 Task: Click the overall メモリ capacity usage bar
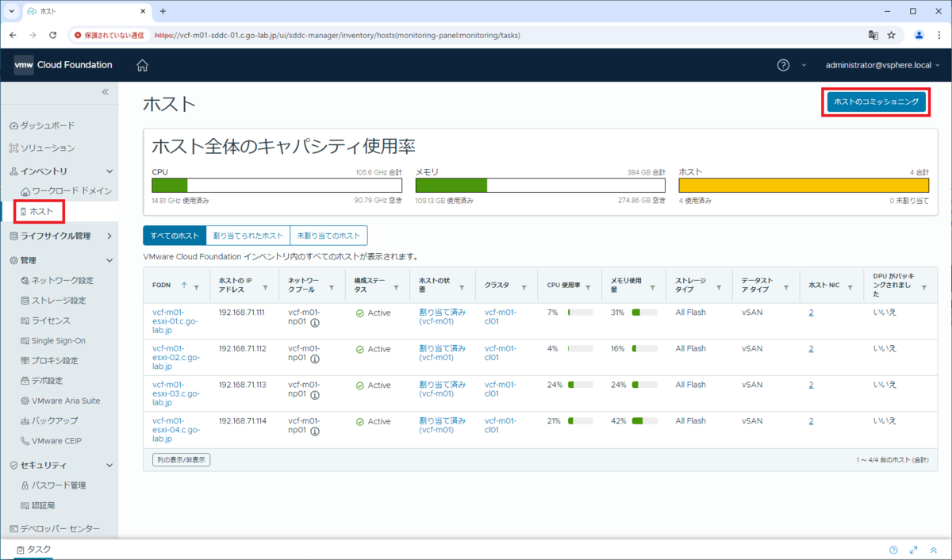[541, 186]
